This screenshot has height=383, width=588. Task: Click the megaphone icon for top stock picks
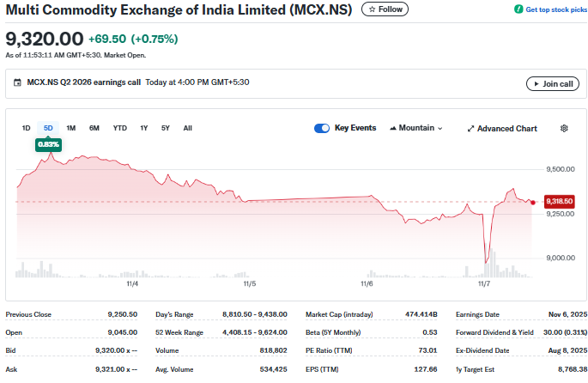pyautogui.click(x=518, y=9)
